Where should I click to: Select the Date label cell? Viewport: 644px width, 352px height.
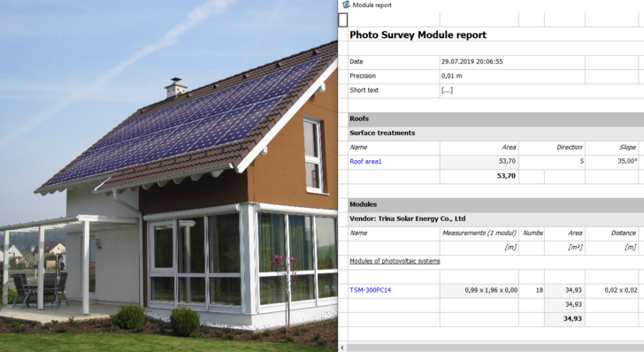(x=394, y=62)
